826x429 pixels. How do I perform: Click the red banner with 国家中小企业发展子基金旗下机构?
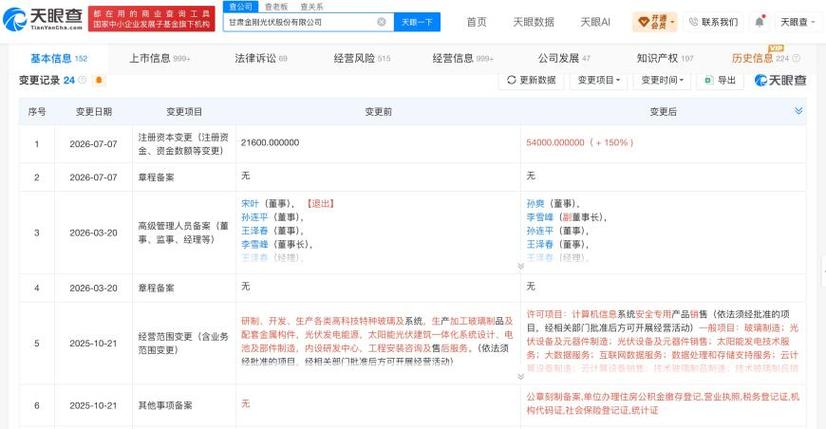coord(152,19)
